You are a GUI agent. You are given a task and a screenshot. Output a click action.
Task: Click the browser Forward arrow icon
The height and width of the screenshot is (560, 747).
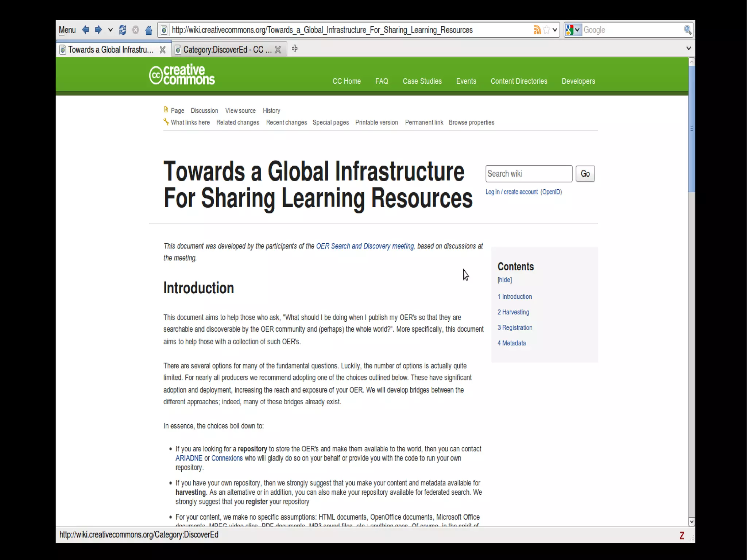coord(98,30)
